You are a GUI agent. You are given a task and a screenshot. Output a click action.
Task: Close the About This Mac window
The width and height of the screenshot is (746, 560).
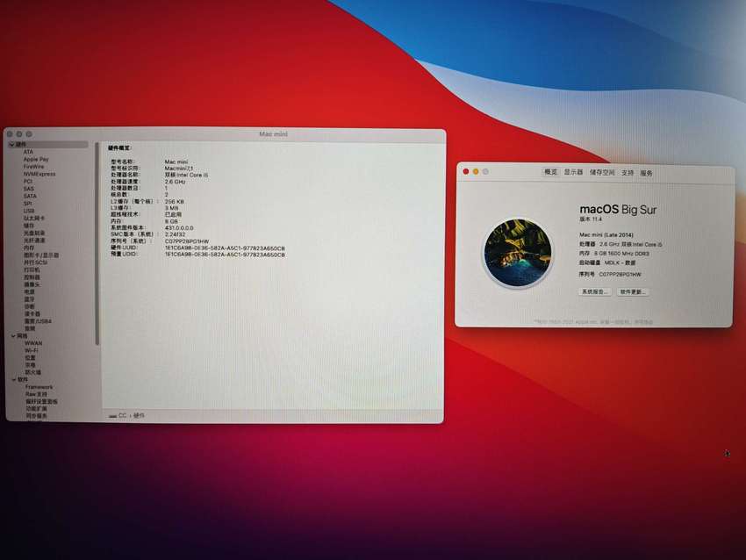pos(466,171)
